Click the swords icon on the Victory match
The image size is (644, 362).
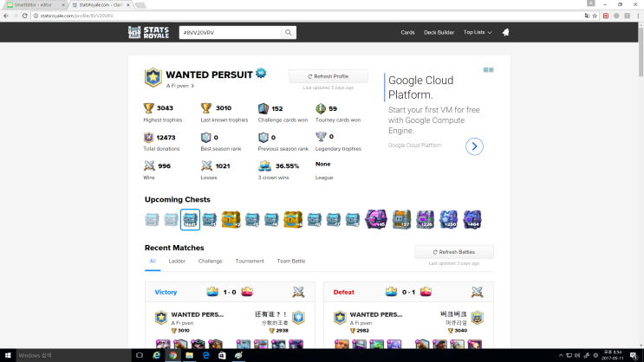[x=298, y=292]
